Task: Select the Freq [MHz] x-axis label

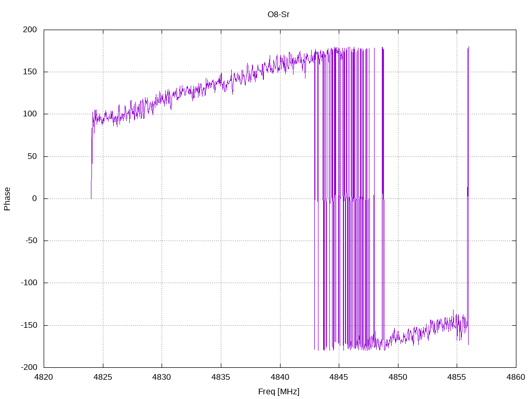Action: (278, 392)
